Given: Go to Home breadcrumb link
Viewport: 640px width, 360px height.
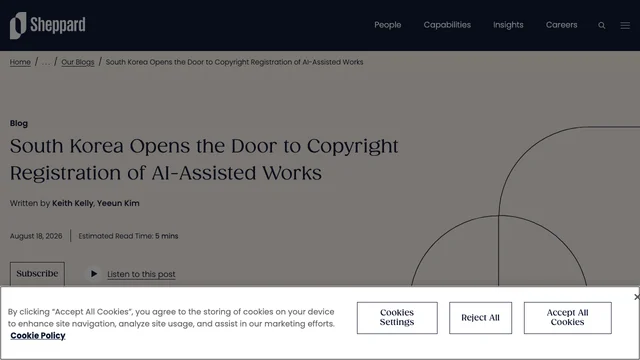Looking at the screenshot, I should tap(20, 62).
